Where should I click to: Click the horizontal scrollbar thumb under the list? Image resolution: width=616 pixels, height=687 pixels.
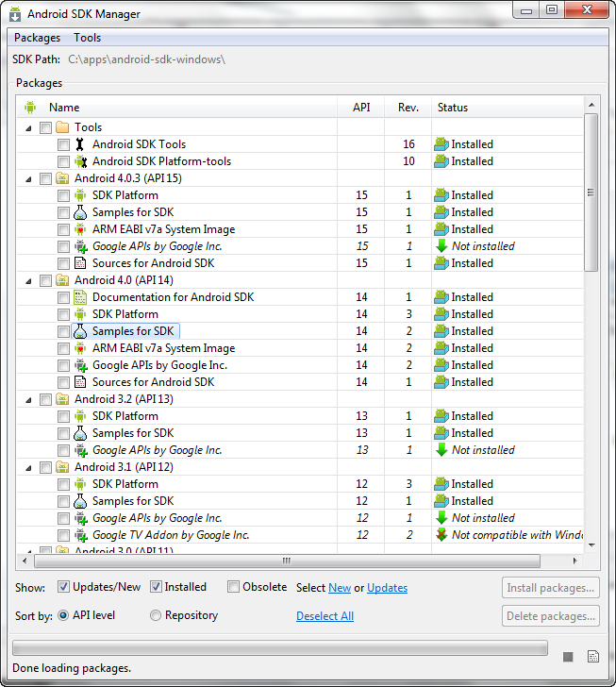(287, 561)
